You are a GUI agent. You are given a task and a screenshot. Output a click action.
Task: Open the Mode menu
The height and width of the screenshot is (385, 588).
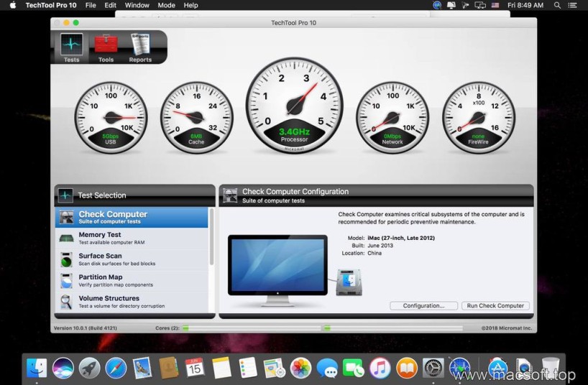pos(166,5)
